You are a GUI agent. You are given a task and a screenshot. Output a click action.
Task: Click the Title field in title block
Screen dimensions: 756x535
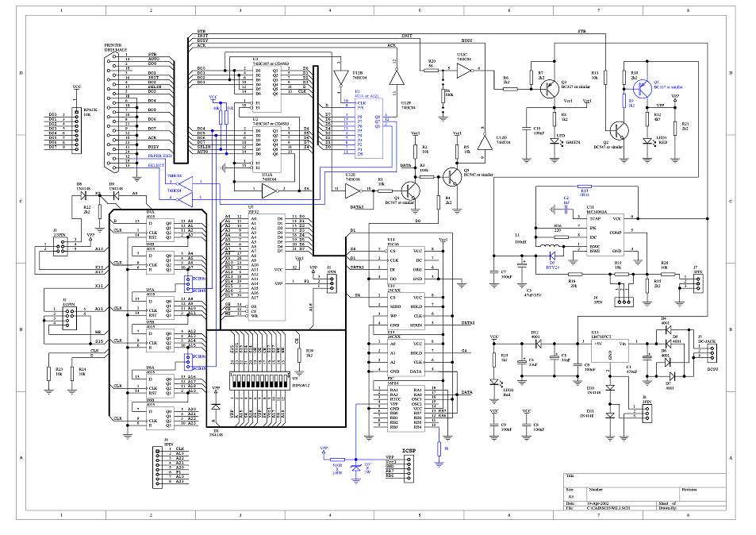tap(644, 479)
